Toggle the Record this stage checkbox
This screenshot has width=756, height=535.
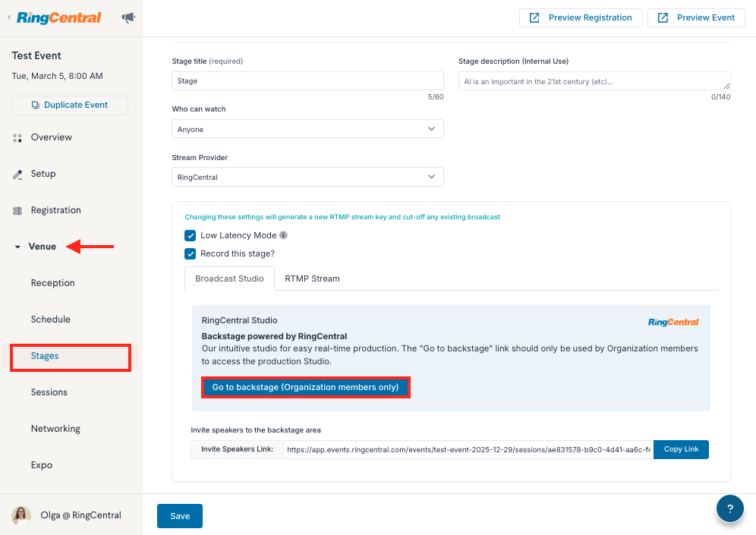click(x=190, y=253)
